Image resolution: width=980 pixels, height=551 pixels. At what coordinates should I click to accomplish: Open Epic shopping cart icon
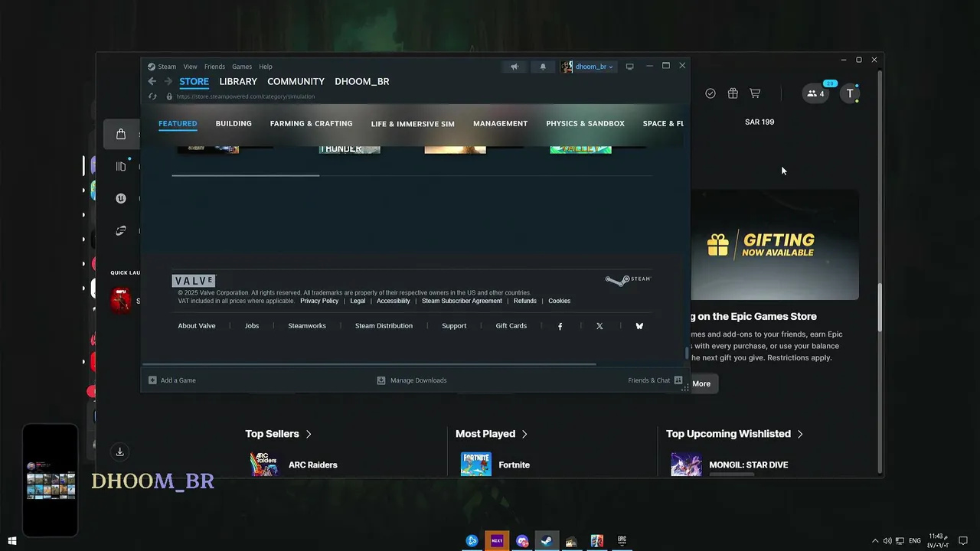click(x=755, y=93)
